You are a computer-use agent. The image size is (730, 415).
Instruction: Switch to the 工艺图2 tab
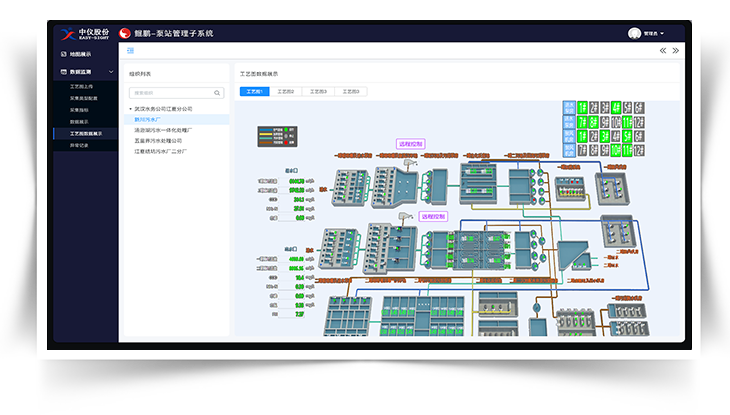coord(286,91)
